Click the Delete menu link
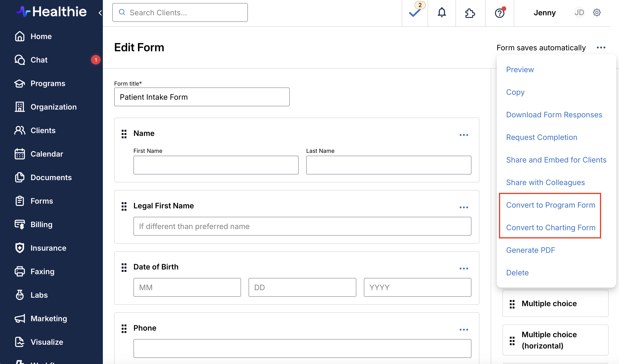This screenshot has height=364, width=619. pyautogui.click(x=517, y=273)
